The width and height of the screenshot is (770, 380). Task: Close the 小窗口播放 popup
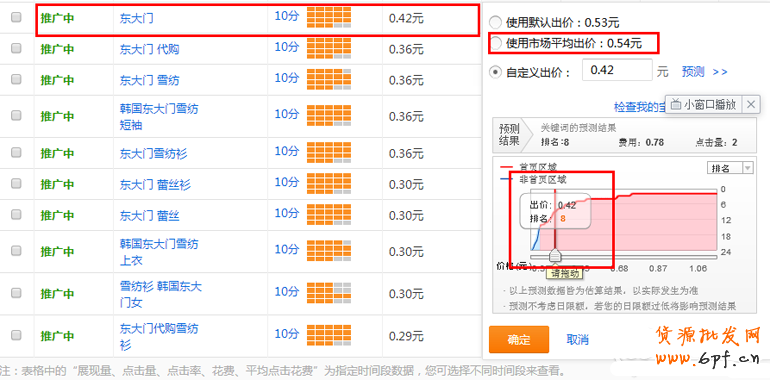[751, 104]
